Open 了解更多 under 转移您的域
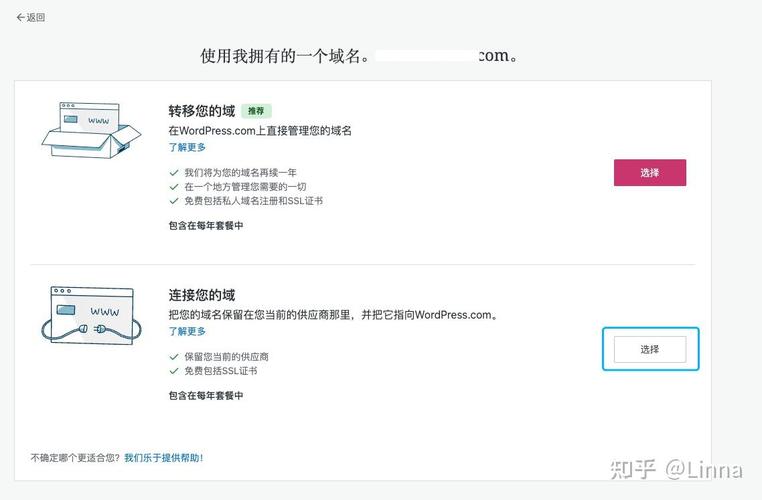This screenshot has height=500, width=762. click(x=187, y=147)
